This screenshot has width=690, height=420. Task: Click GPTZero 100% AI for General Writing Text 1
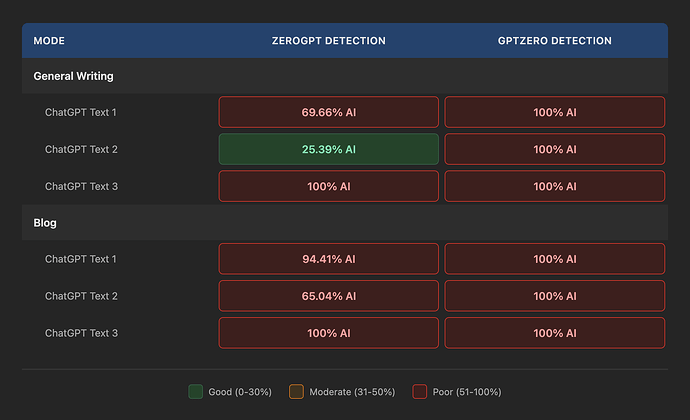pos(554,112)
